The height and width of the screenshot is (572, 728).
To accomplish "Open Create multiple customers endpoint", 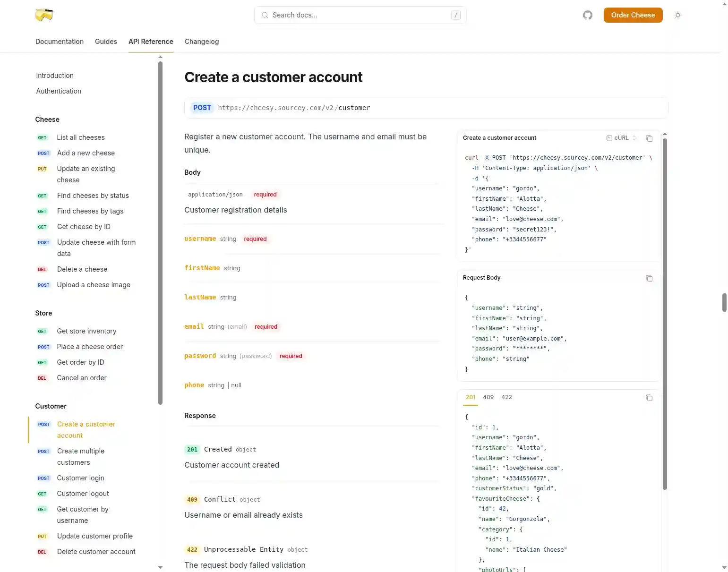I will [81, 457].
